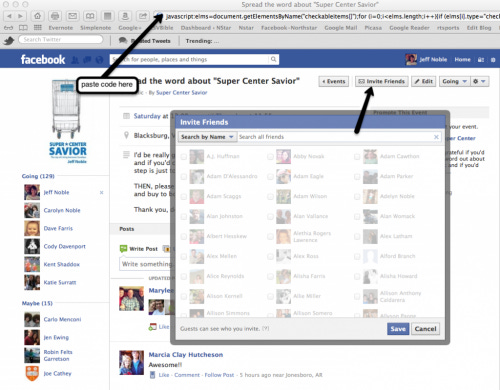This screenshot has height=390, width=500.
Task: Click Follow Post under Marcia's post
Action: 219,375
